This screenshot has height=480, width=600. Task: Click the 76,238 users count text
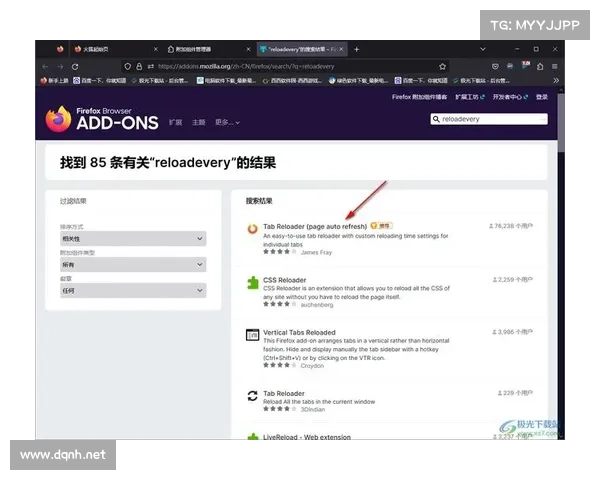pyautogui.click(x=511, y=226)
